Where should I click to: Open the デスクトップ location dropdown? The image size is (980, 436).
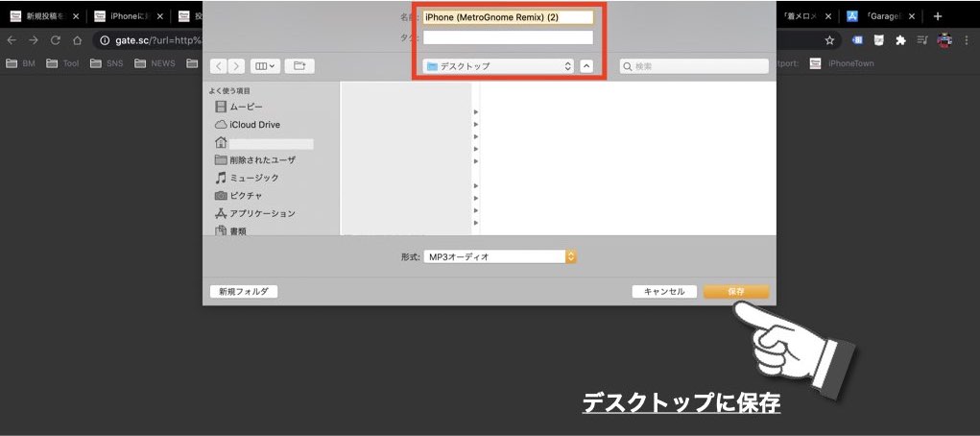(498, 66)
